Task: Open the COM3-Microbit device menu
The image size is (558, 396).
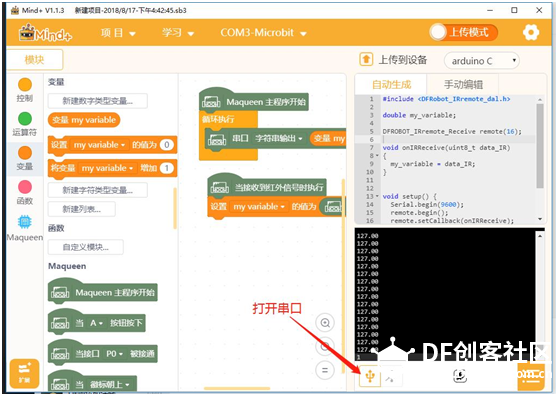Action: point(263,33)
